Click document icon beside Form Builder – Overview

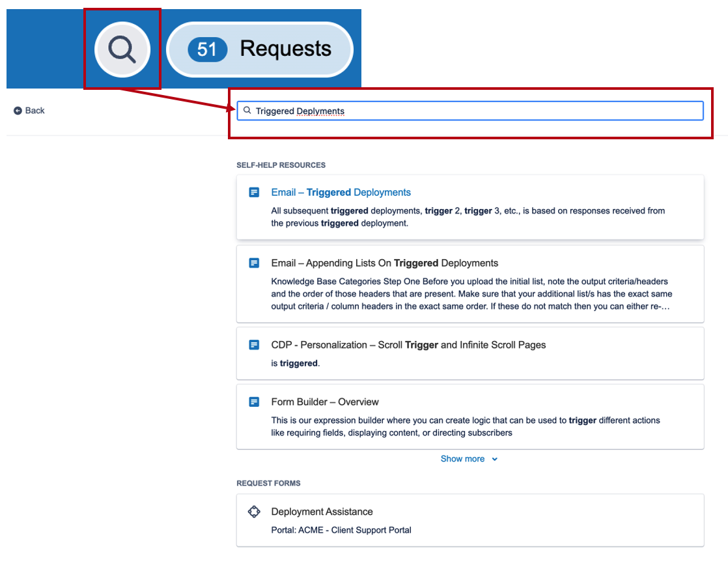(254, 402)
